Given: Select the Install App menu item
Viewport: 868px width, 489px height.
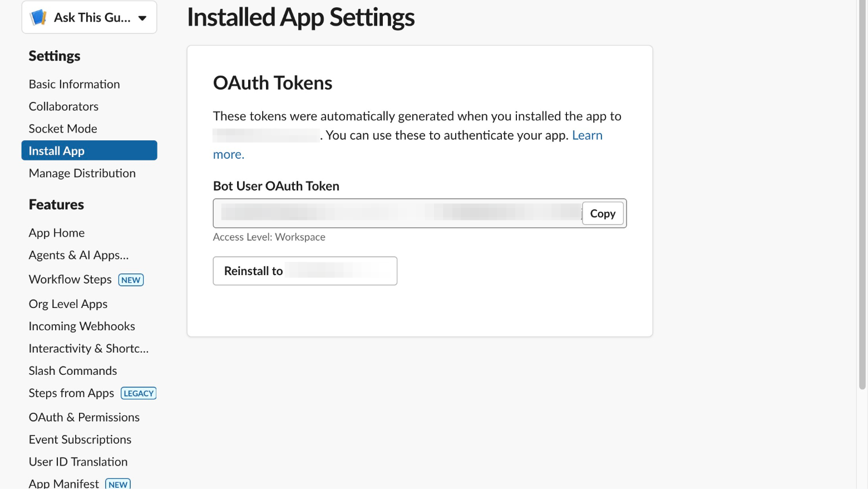Looking at the screenshot, I should (89, 151).
